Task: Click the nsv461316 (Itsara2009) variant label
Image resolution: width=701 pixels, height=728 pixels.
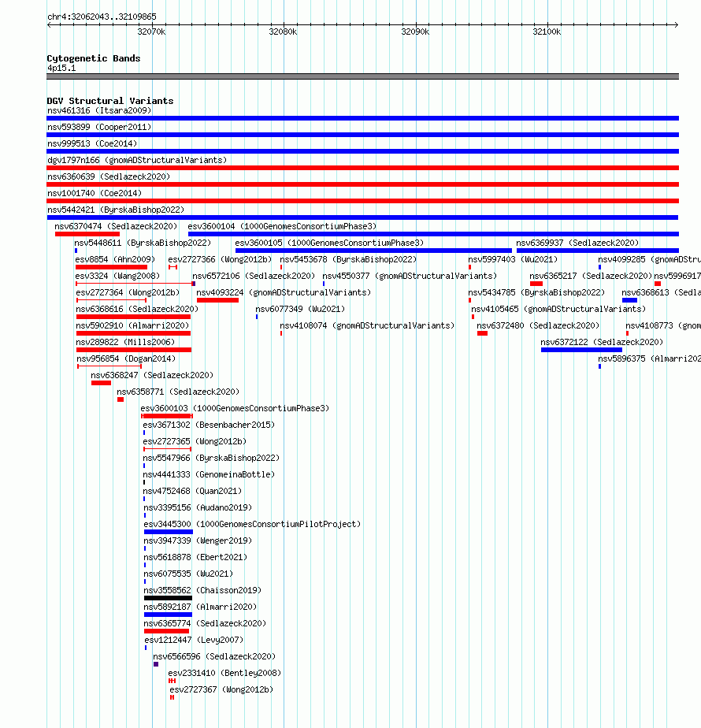Action: 99,110
